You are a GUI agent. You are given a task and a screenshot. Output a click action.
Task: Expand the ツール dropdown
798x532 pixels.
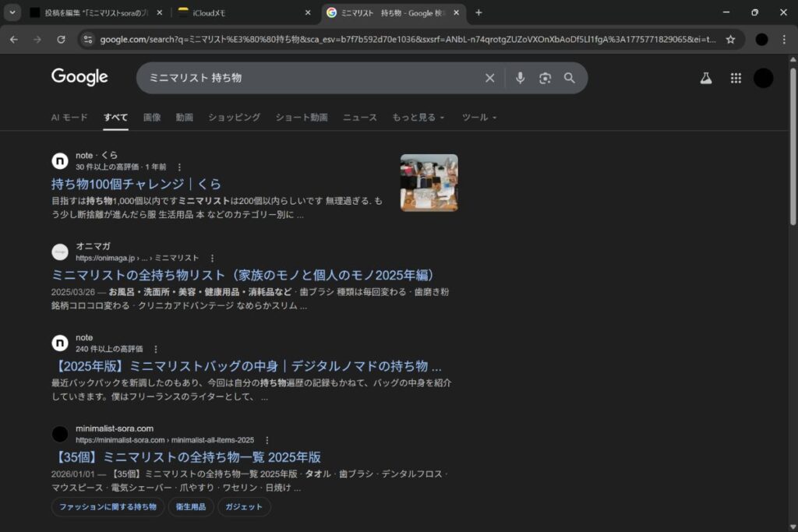point(478,118)
